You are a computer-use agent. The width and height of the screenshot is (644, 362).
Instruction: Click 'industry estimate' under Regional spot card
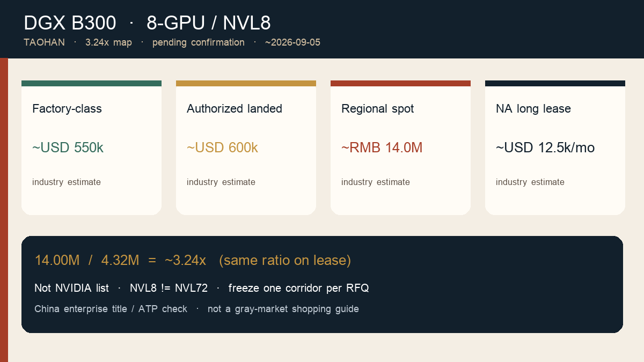[x=376, y=182]
